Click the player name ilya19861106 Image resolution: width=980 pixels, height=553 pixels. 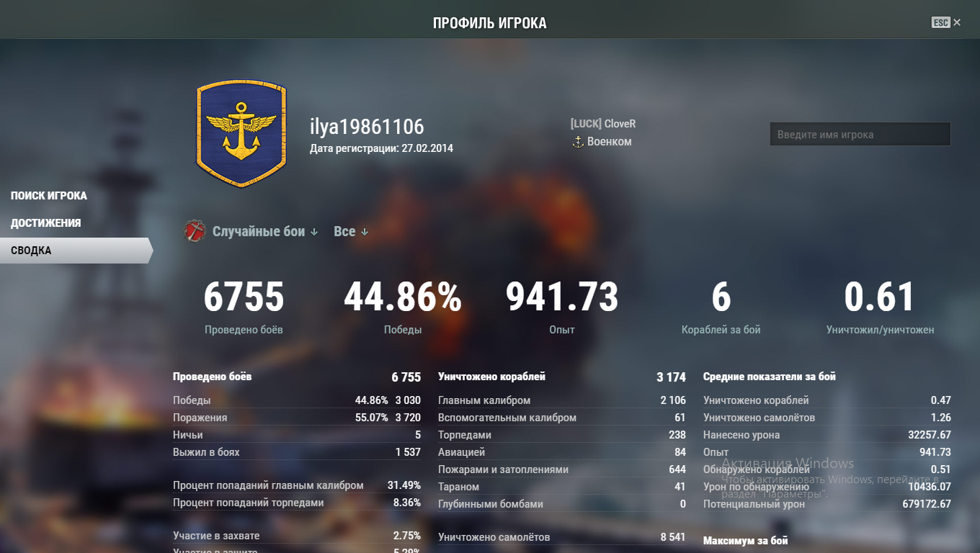(367, 127)
